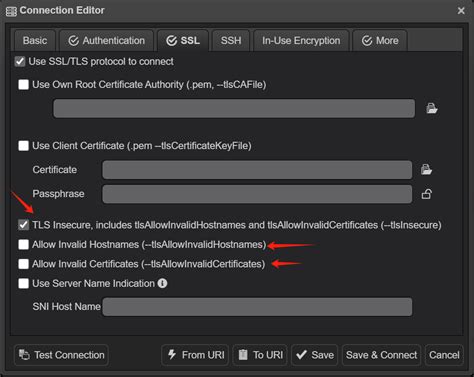The width and height of the screenshot is (474, 377).
Task: Uncheck the TLS Insecure checkbox
Action: coord(23,225)
